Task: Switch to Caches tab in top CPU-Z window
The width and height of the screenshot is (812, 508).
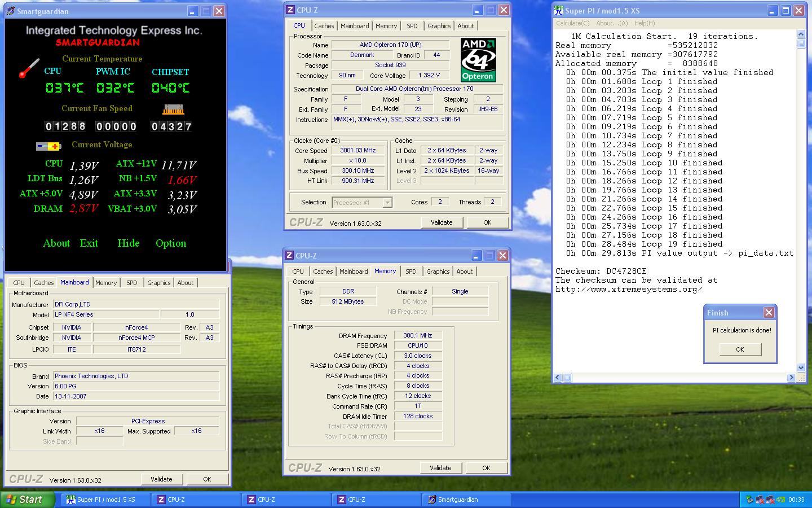Action: click(324, 26)
